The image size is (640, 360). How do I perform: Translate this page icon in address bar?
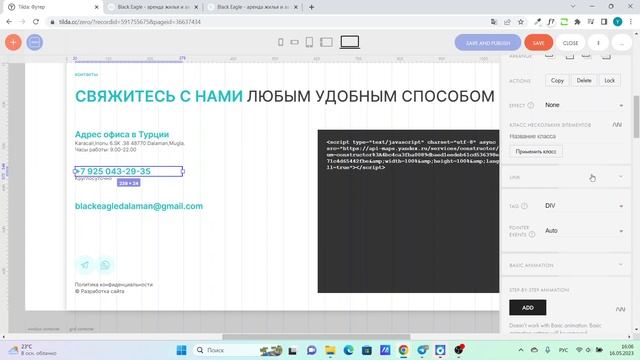(494, 22)
